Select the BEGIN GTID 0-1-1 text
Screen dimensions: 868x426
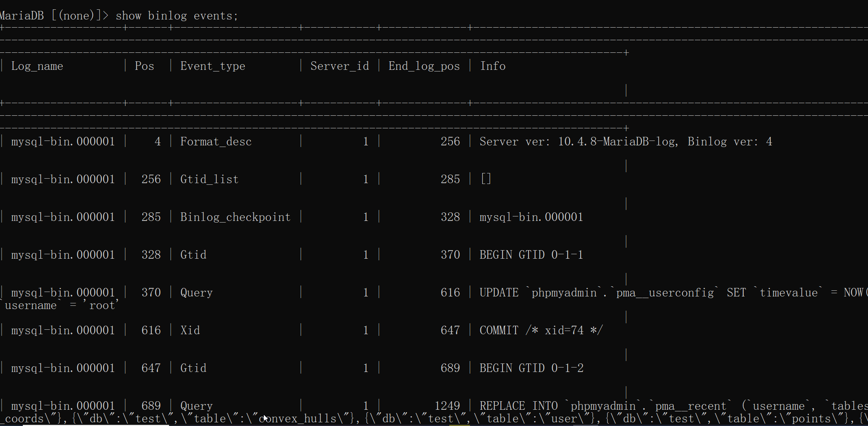pyautogui.click(x=531, y=254)
